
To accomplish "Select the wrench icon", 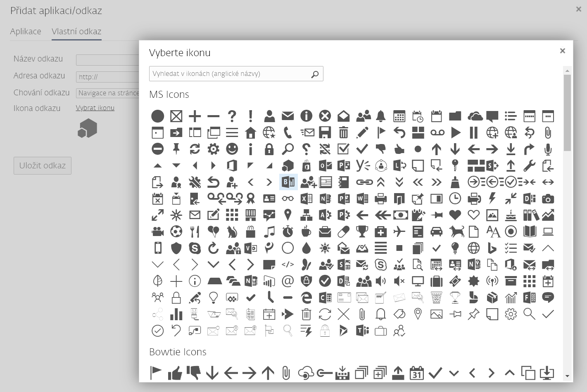I will click(529, 165).
